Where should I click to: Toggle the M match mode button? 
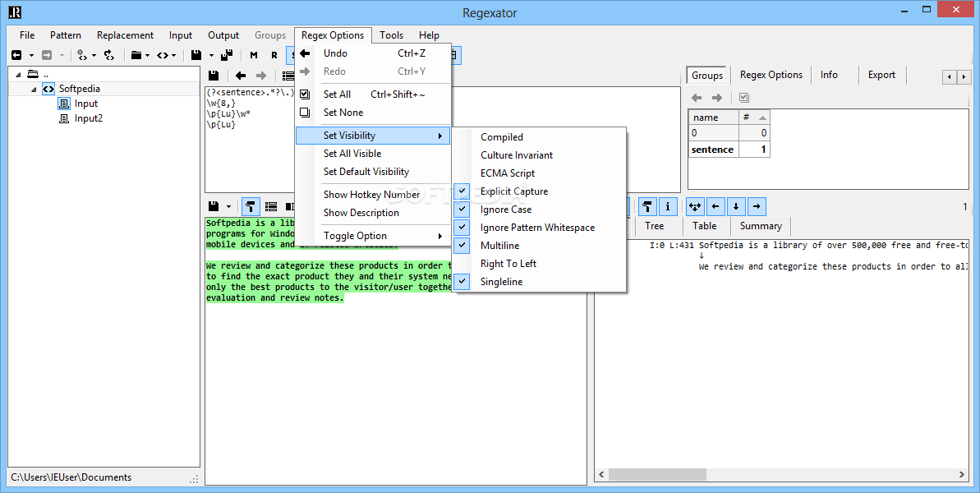(x=254, y=55)
